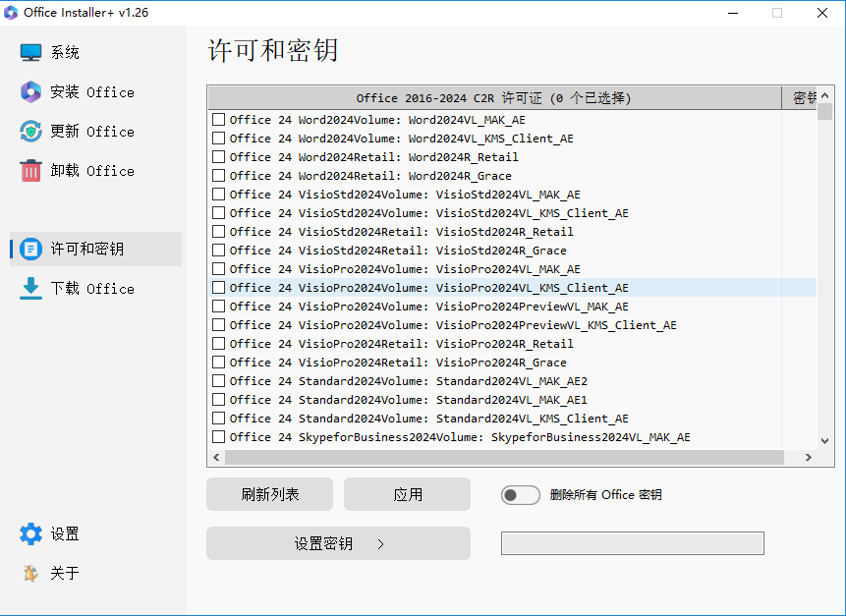The image size is (846, 616).
Task: Click the Office Installer+ title bar icon
Action: point(12,12)
